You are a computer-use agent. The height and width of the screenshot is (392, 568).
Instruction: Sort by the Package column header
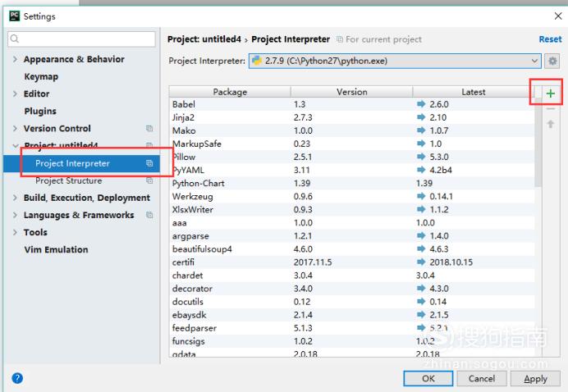tap(230, 92)
